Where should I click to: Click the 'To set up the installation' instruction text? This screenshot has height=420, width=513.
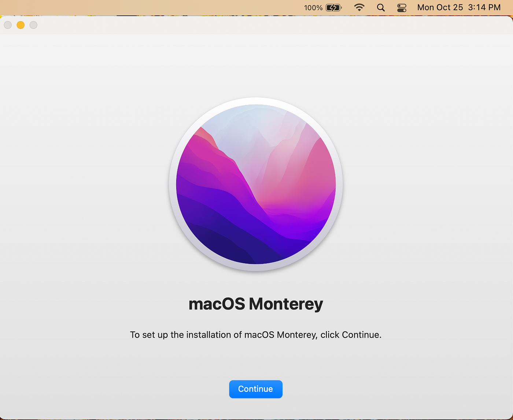[256, 335]
